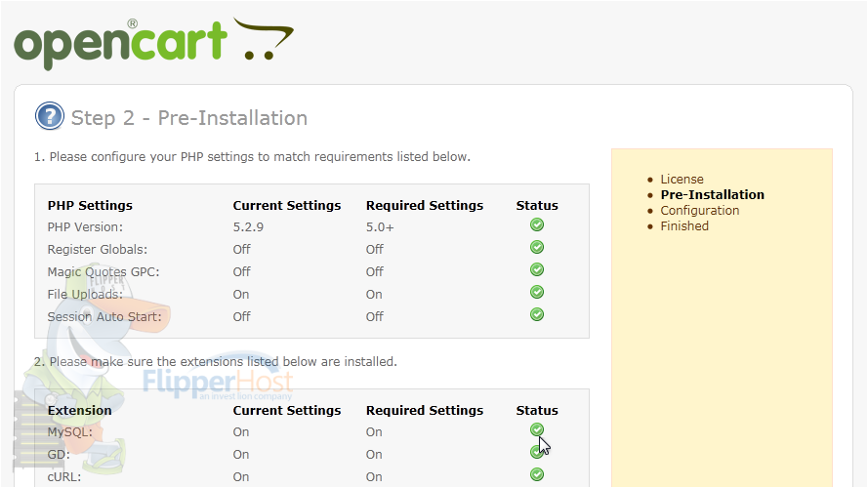Select Pre-Installation in the steps list
This screenshot has height=488, width=868.
(x=712, y=195)
